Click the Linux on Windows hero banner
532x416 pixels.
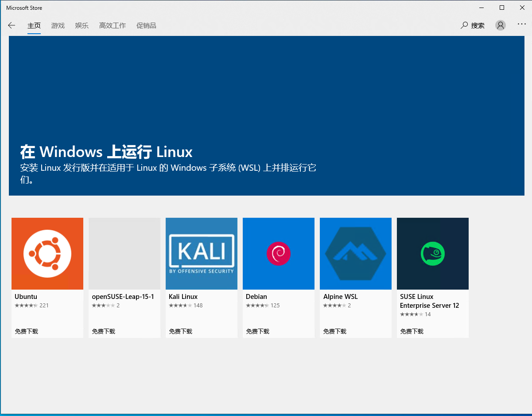pyautogui.click(x=267, y=116)
